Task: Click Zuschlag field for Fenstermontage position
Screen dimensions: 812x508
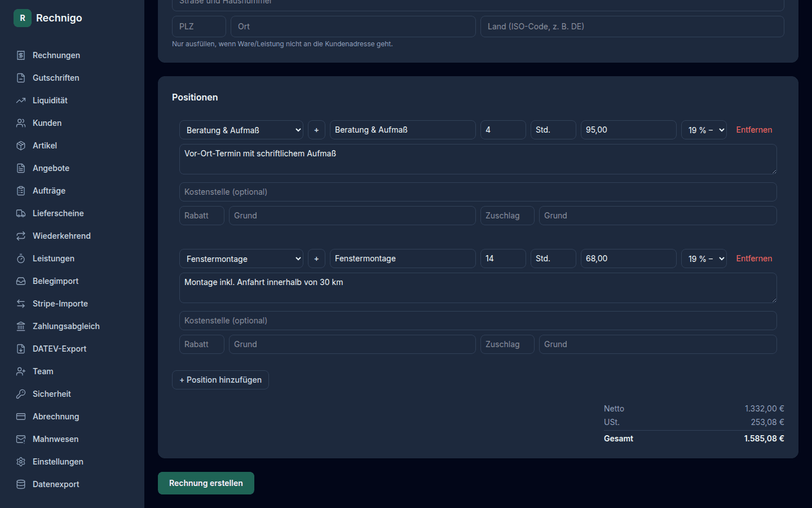Action: point(507,344)
